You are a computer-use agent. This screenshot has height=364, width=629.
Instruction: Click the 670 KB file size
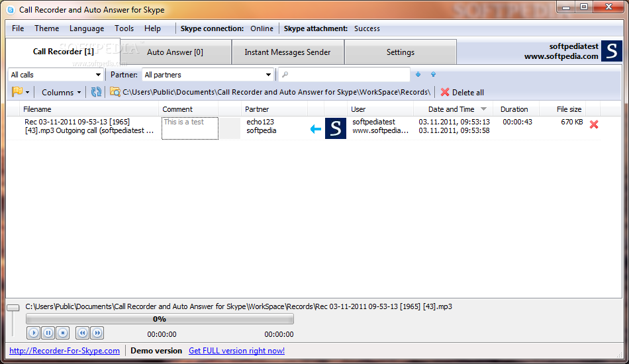point(571,122)
